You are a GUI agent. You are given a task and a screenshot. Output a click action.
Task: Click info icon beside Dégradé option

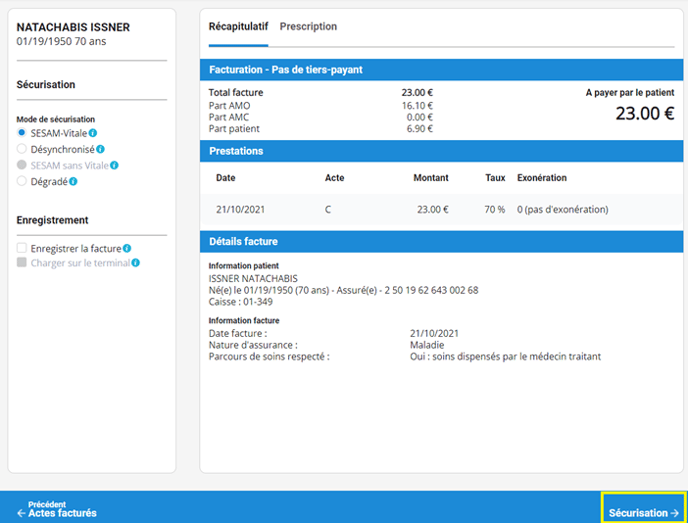[74, 181]
